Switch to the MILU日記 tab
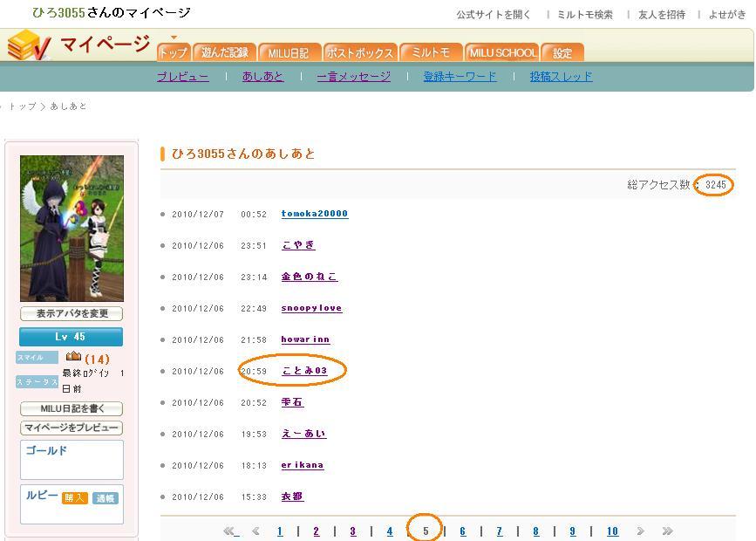Screen dimensions: 756x541 click(x=290, y=52)
